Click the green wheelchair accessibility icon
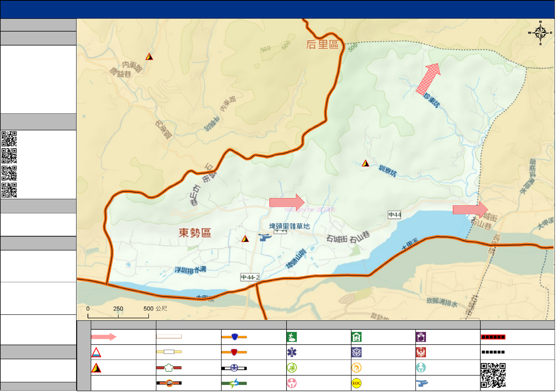The width and height of the screenshot is (556, 392). coord(292,368)
